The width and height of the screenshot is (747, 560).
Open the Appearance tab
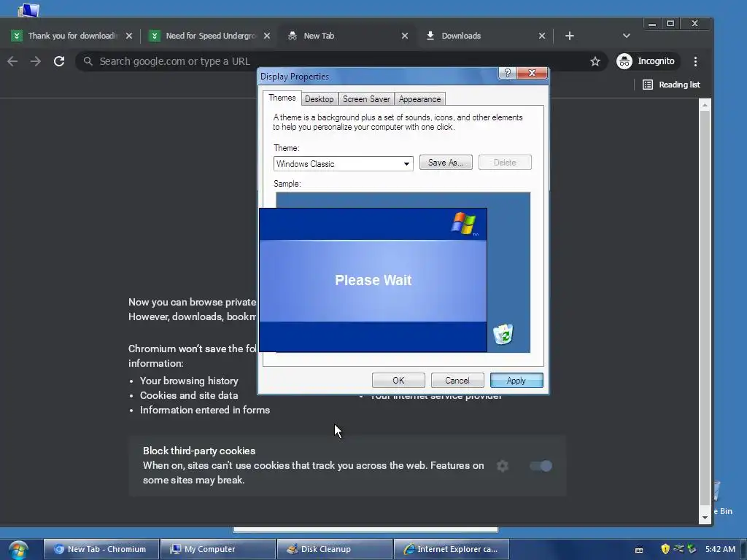(x=419, y=99)
